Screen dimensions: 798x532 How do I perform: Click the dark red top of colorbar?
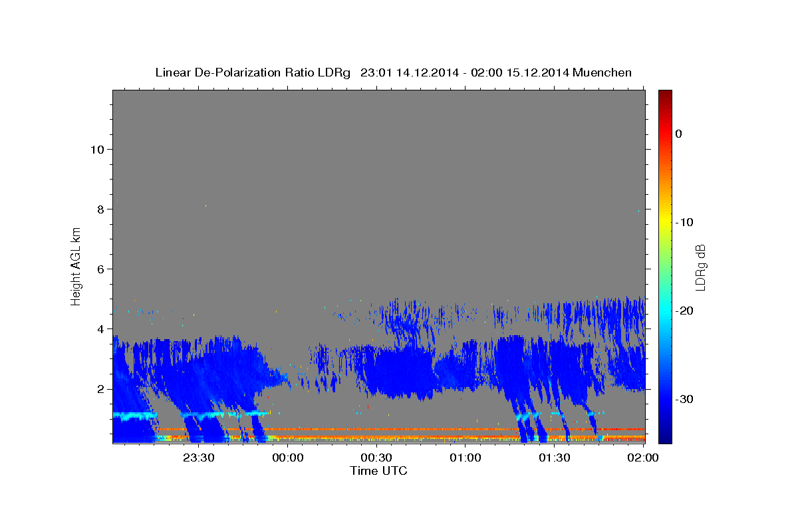pyautogui.click(x=665, y=94)
